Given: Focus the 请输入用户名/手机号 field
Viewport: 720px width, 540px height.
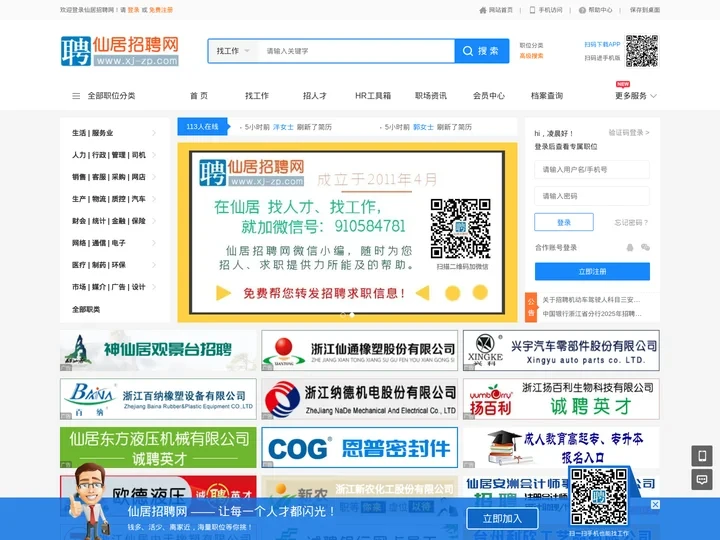Looking at the screenshot, I should pos(592,169).
